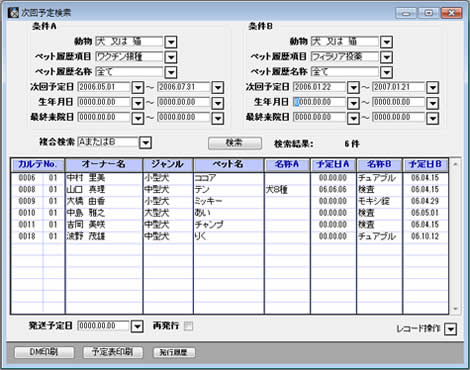This screenshot has height=370, width=470.
Task: Open the ペット履歴名称 dropdown in 条件A
Action: [171, 72]
